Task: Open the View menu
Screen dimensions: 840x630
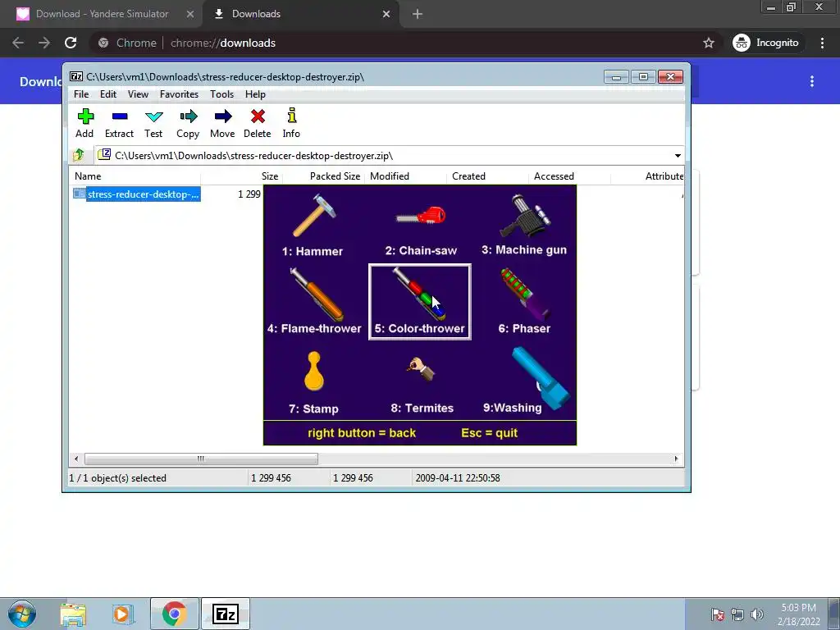Action: (x=138, y=94)
